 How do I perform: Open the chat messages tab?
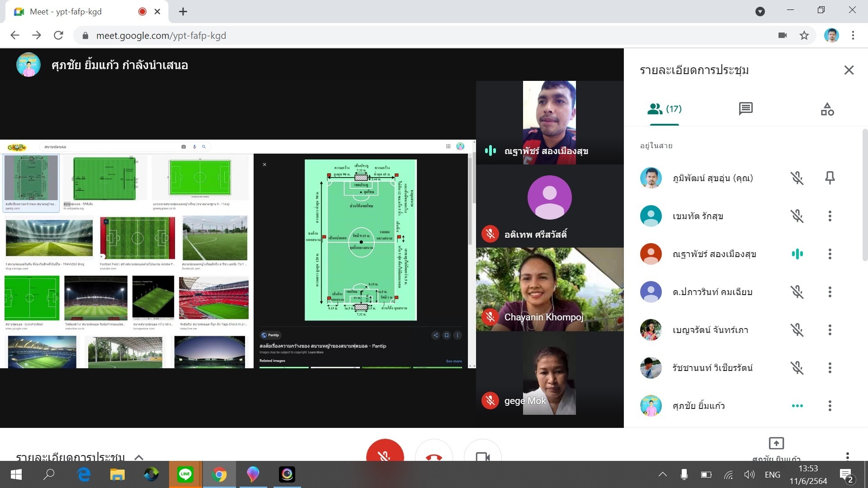pyautogui.click(x=745, y=108)
